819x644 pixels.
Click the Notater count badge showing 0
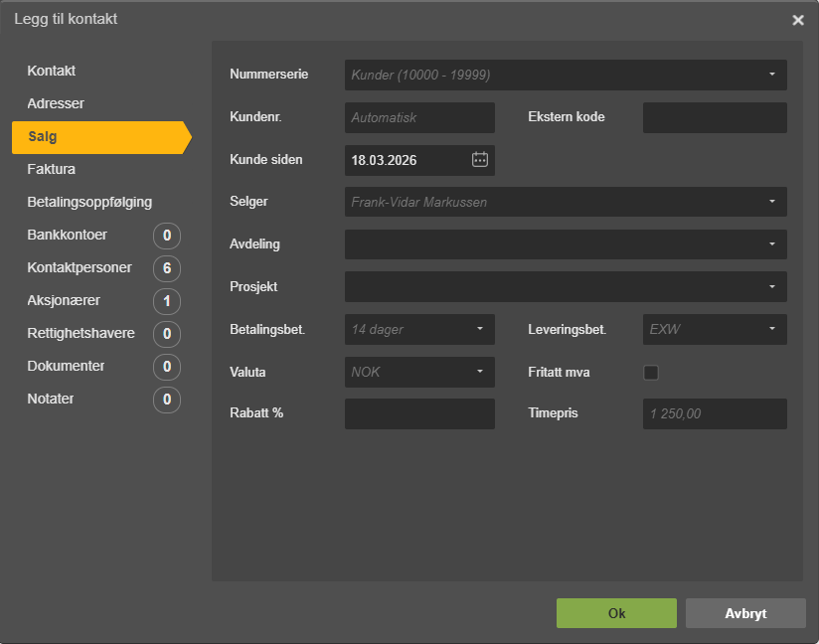click(167, 400)
